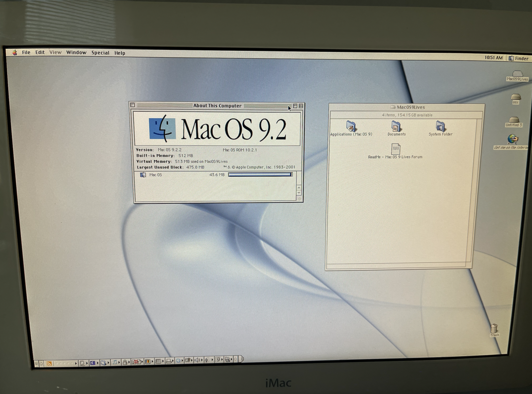532x394 pixels.
Task: Select the Applications (Mac OS 9) folder
Action: pos(351,128)
